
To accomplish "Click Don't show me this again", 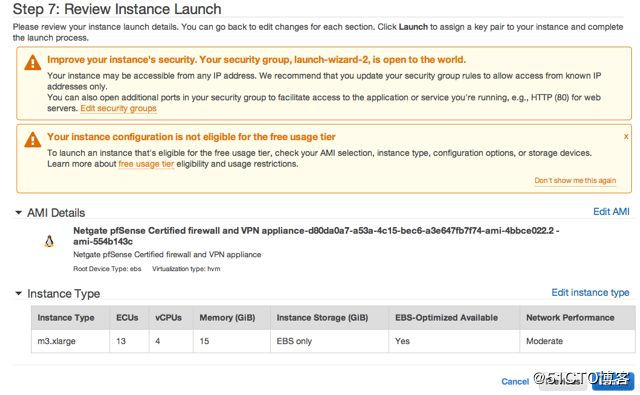I will coord(575,180).
